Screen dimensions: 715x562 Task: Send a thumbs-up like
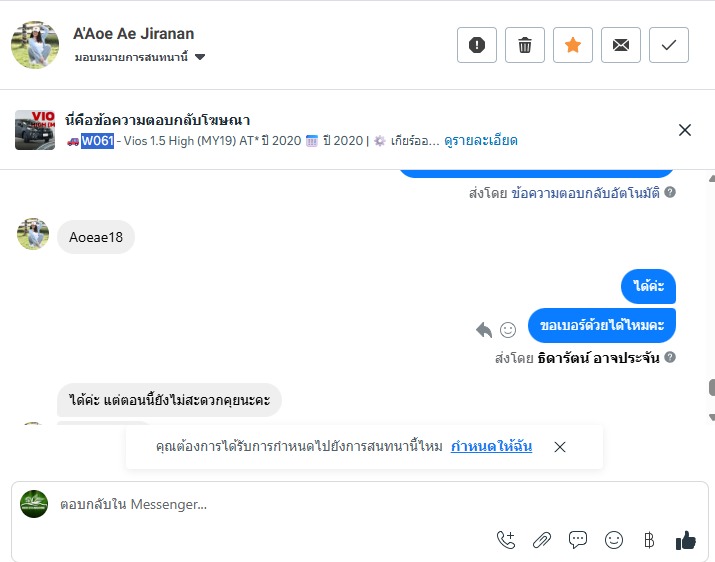[685, 540]
